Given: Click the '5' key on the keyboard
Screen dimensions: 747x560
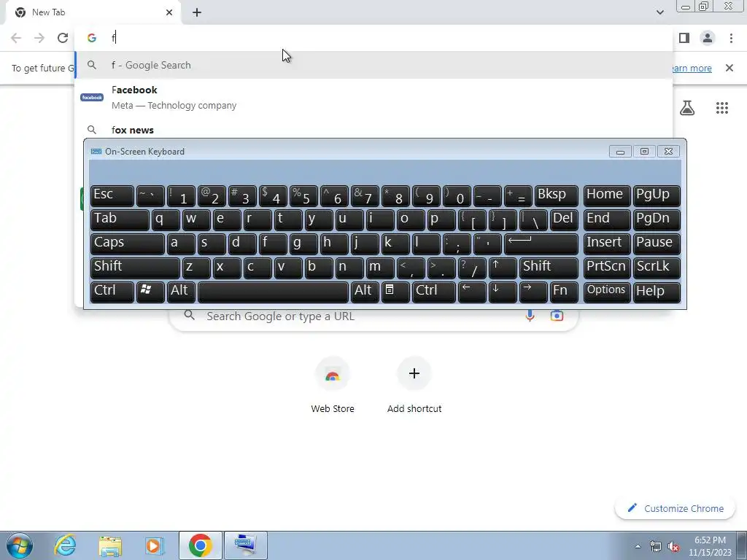Looking at the screenshot, I should click(x=303, y=195).
